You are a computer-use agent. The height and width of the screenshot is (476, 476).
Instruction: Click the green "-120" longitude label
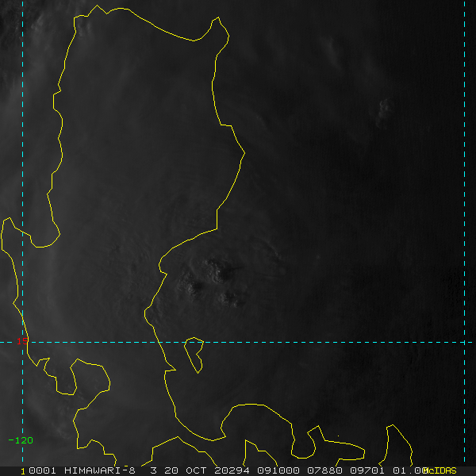[x=21, y=440]
